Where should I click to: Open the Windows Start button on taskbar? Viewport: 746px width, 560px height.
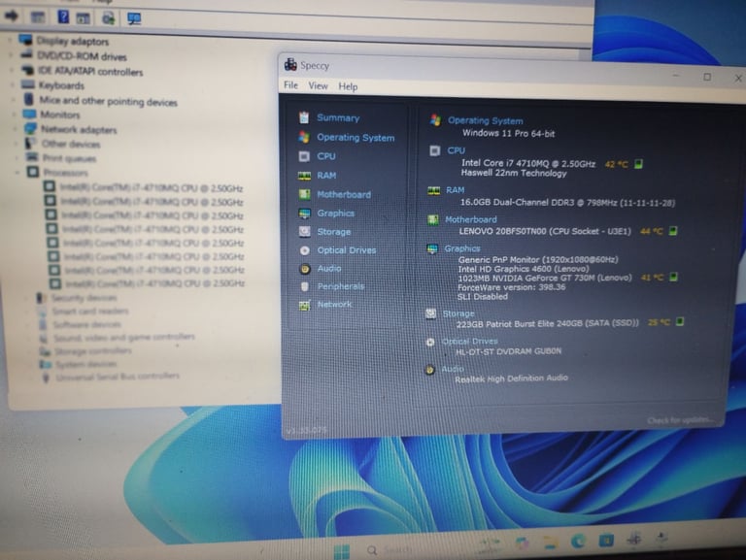click(x=342, y=551)
